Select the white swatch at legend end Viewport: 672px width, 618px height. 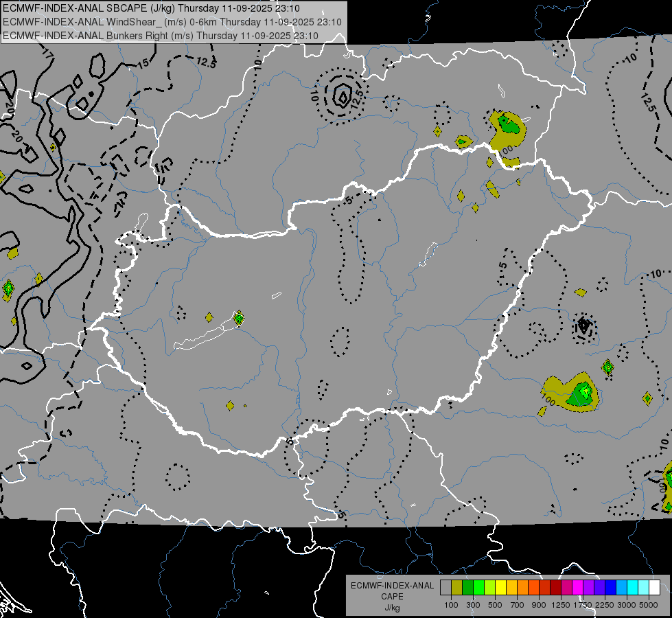[655, 587]
